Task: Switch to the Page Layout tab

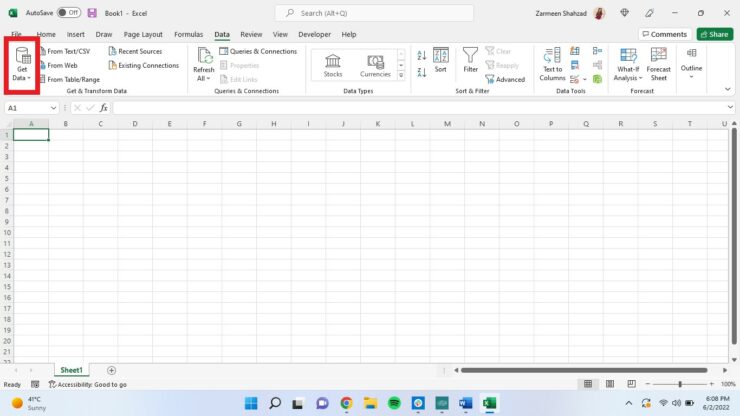Action: [x=143, y=34]
